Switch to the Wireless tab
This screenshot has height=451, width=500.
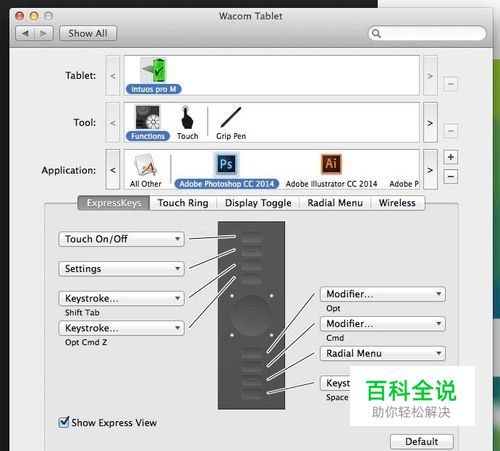[x=397, y=203]
